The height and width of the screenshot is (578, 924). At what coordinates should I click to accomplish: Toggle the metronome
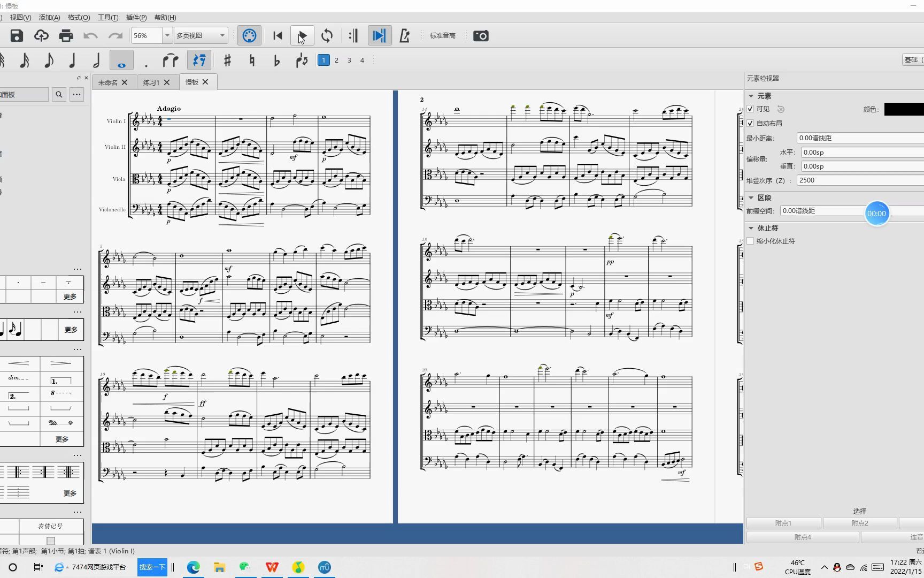[x=405, y=36]
